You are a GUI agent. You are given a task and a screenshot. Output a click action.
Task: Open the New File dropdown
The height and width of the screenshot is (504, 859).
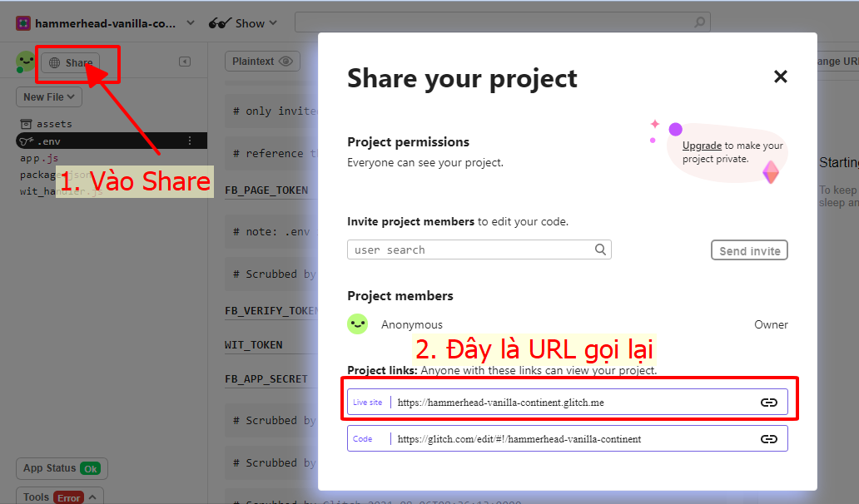point(49,96)
